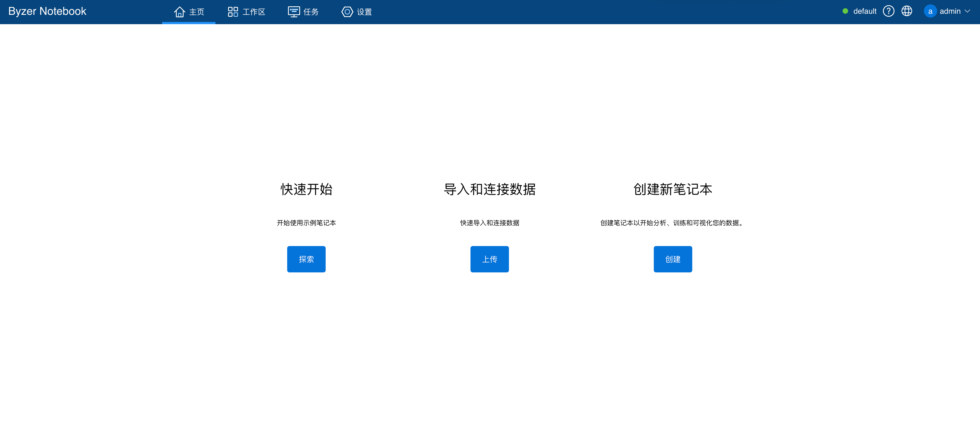The width and height of the screenshot is (980, 441).
Task: Click the green engine status dot
Action: [845, 12]
